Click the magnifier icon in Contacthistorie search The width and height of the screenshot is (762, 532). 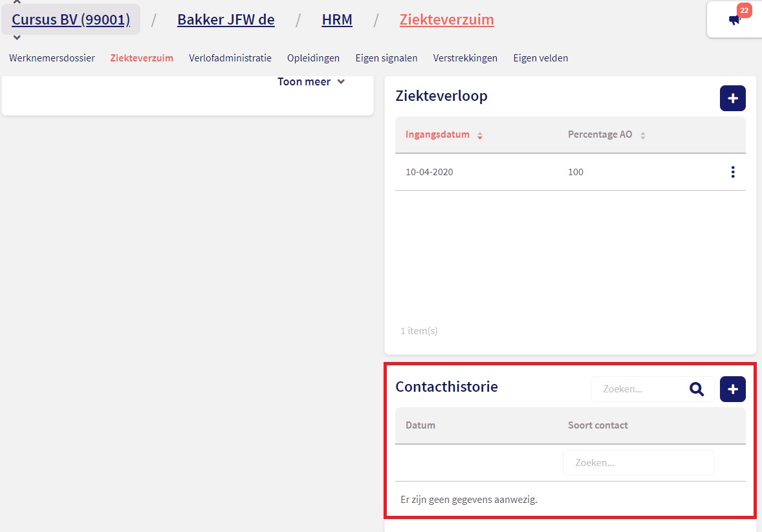(696, 389)
